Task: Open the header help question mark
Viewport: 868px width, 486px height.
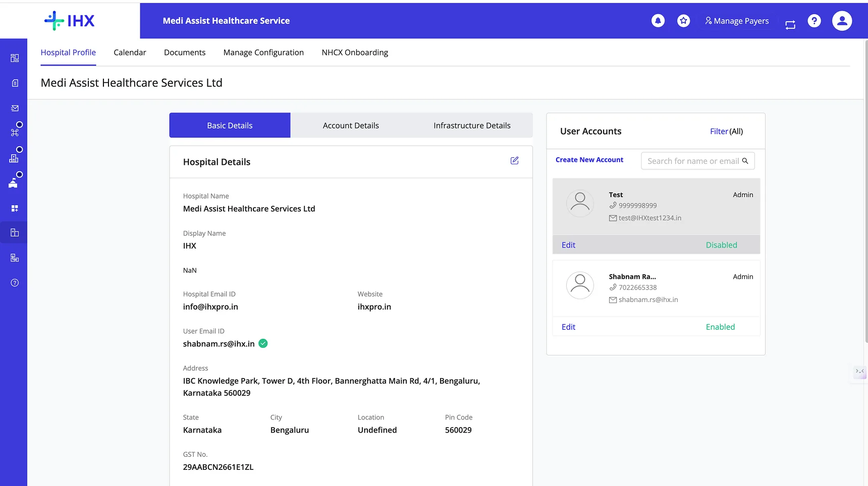Action: pyautogui.click(x=814, y=21)
